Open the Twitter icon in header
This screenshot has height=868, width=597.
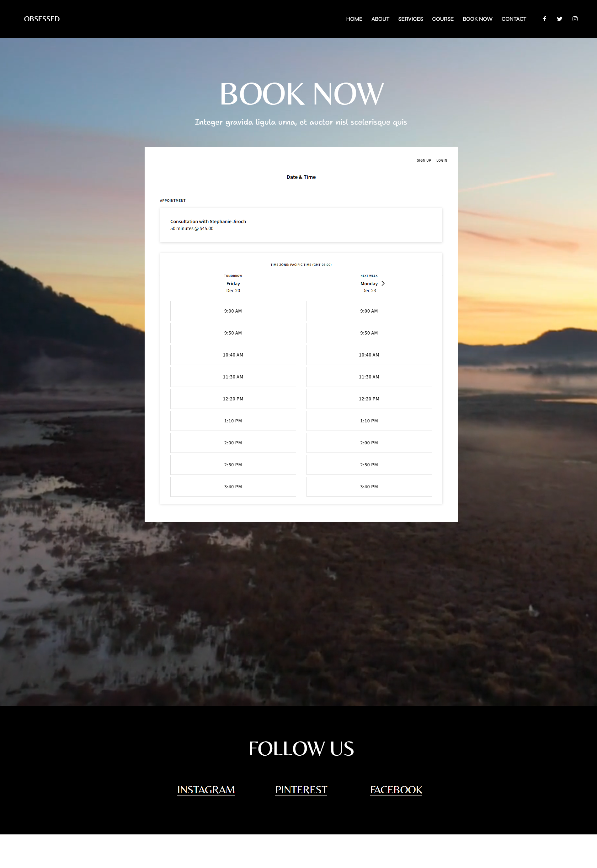(x=559, y=19)
